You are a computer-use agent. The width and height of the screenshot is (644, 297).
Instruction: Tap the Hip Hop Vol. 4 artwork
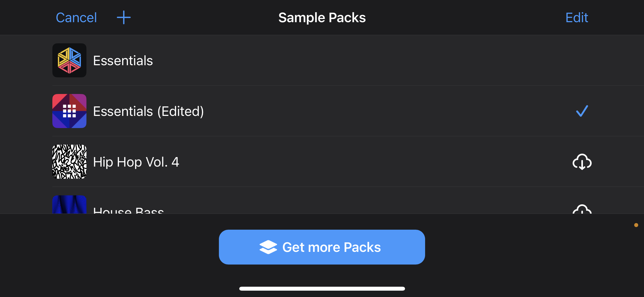[69, 162]
